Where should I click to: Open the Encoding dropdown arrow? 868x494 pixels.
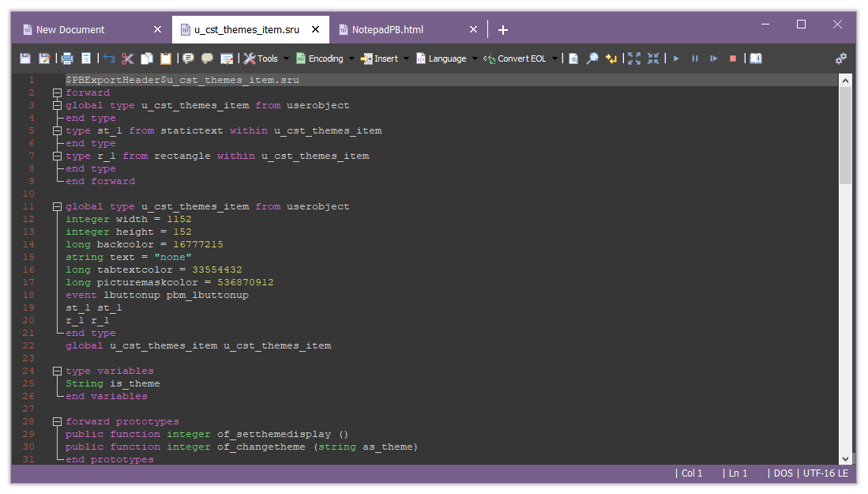tap(353, 58)
